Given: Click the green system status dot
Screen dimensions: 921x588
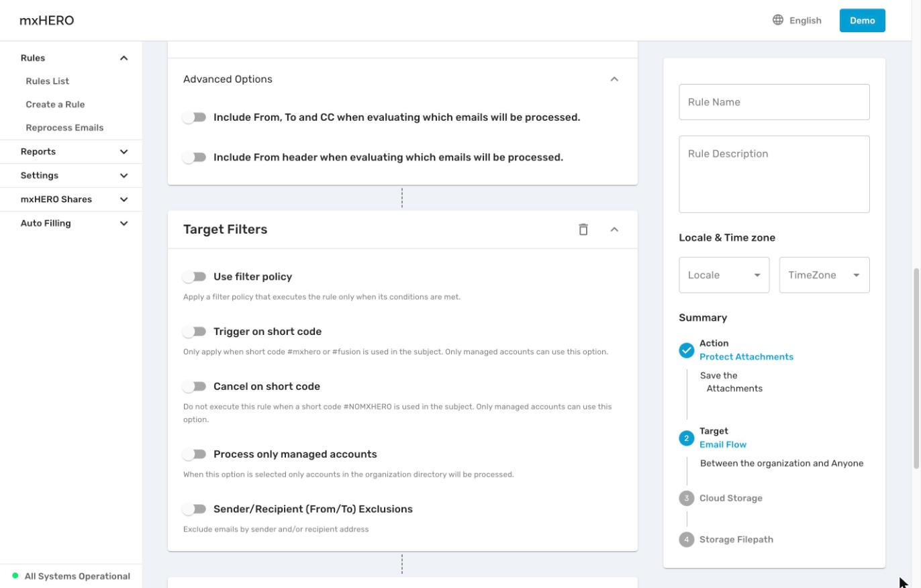Looking at the screenshot, I should pos(15,576).
